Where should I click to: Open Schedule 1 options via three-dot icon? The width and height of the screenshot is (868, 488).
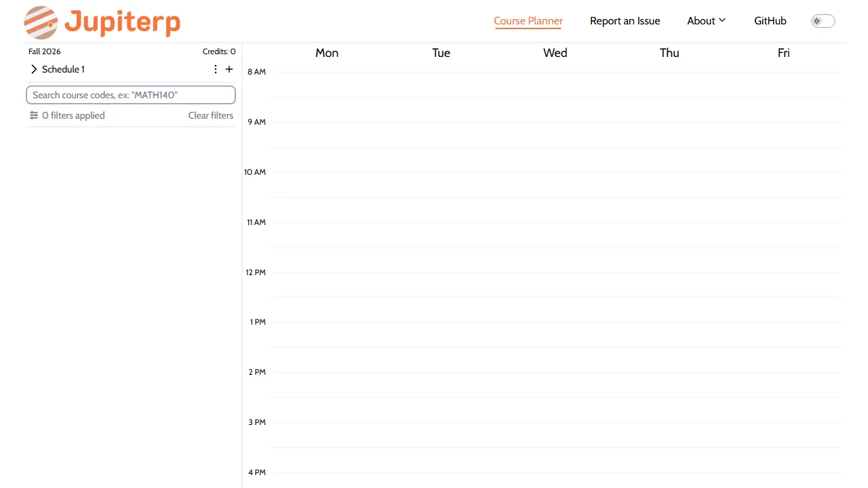pos(215,69)
